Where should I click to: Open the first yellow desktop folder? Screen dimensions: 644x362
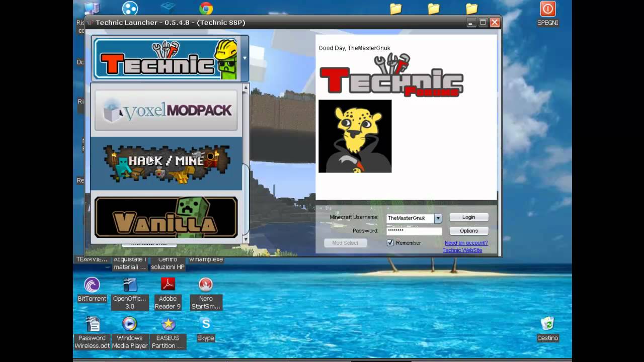tap(396, 9)
